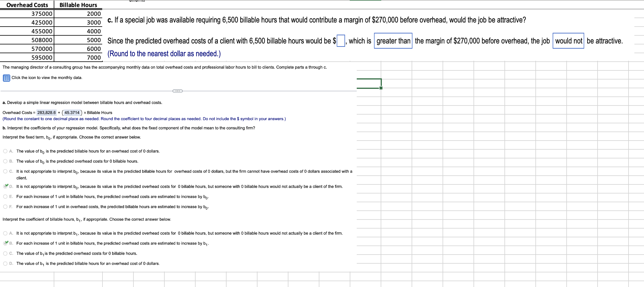Open the "greater than" comparison dropdown

pyautogui.click(x=393, y=41)
